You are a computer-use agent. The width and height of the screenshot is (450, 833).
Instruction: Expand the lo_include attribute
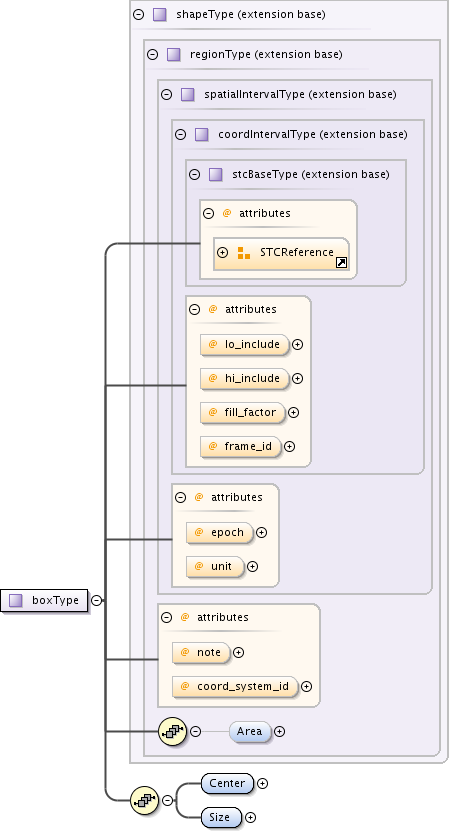(298, 344)
